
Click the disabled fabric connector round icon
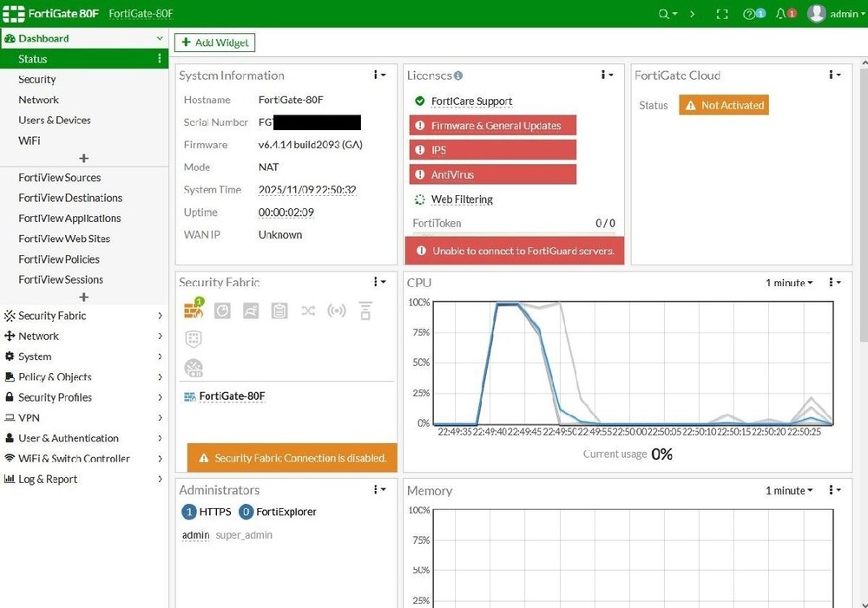(194, 368)
